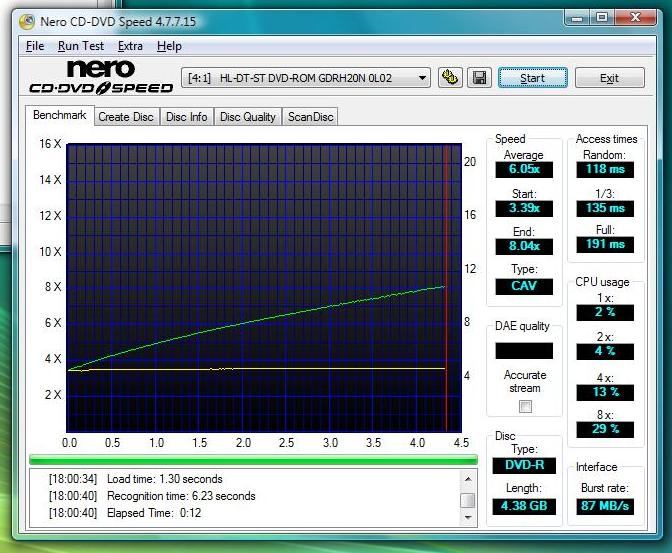
Task: Click the green transfer rate curve
Action: pos(256,321)
